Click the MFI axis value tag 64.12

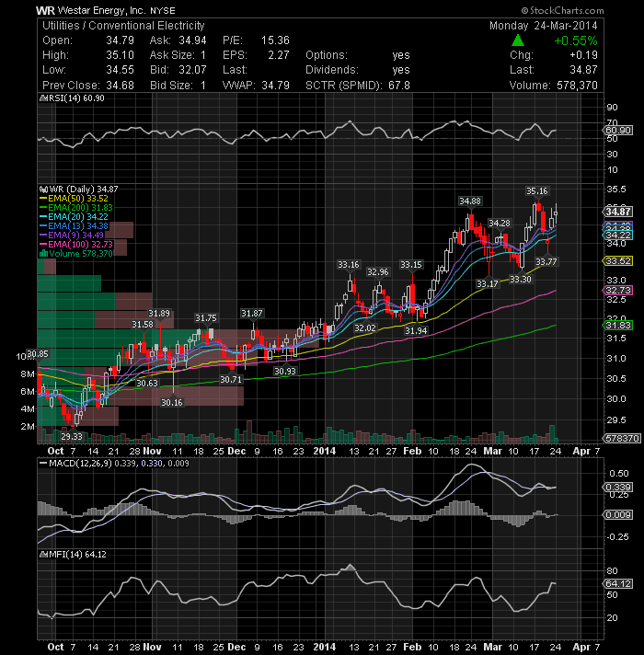pos(618,583)
